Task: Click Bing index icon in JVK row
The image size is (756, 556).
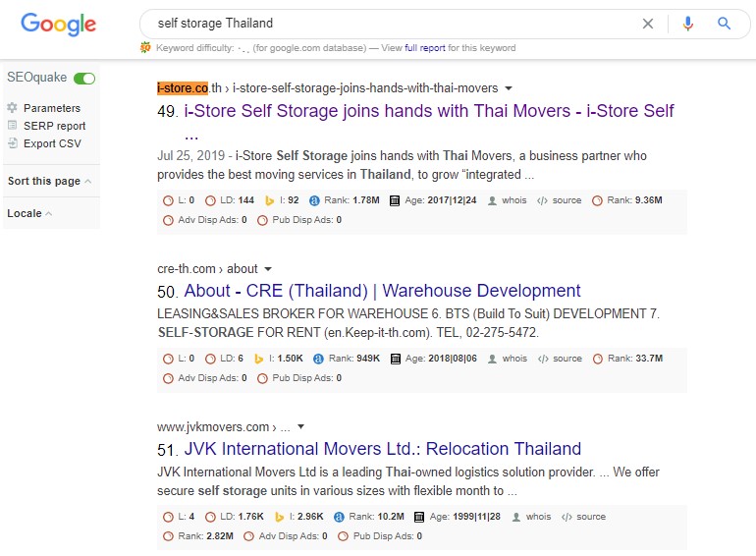Action: click(x=279, y=517)
